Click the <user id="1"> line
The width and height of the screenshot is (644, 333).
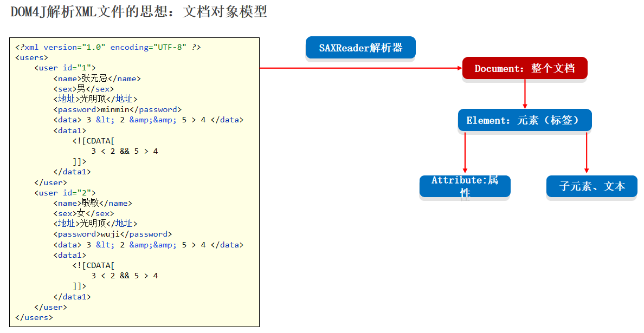pyautogui.click(x=65, y=68)
